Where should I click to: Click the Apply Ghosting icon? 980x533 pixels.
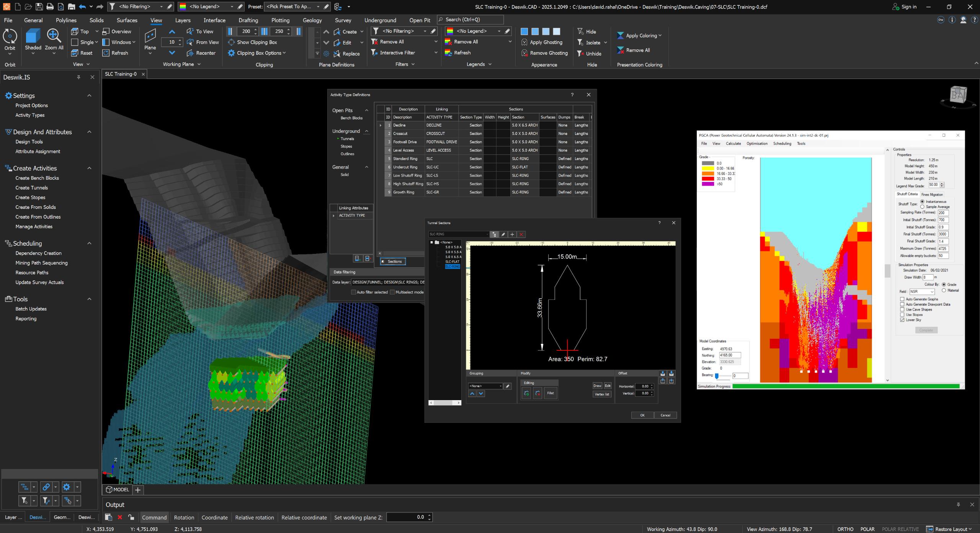[524, 42]
